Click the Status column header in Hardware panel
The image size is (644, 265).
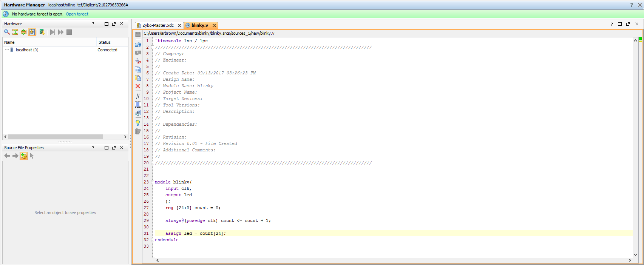pyautogui.click(x=105, y=42)
